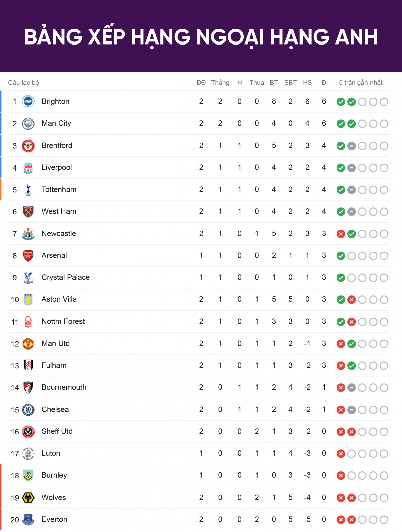
Task: Sort by Thắng column header
Action: pos(220,83)
